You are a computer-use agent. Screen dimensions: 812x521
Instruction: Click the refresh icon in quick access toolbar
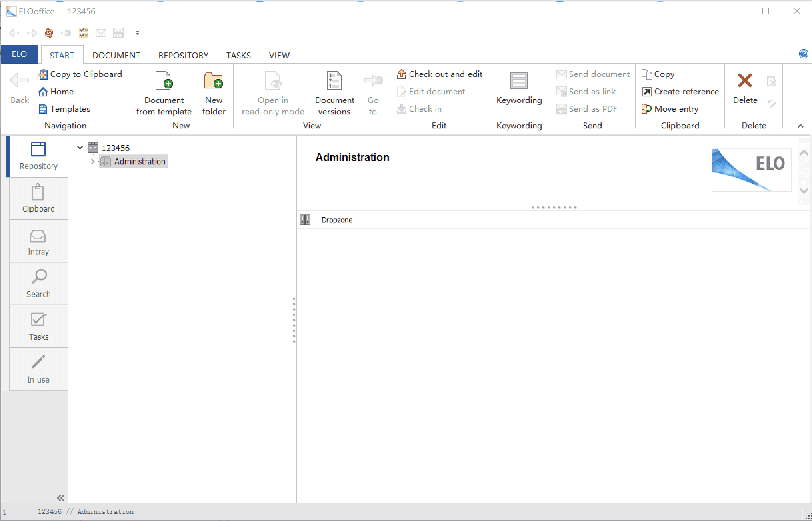[x=49, y=33]
